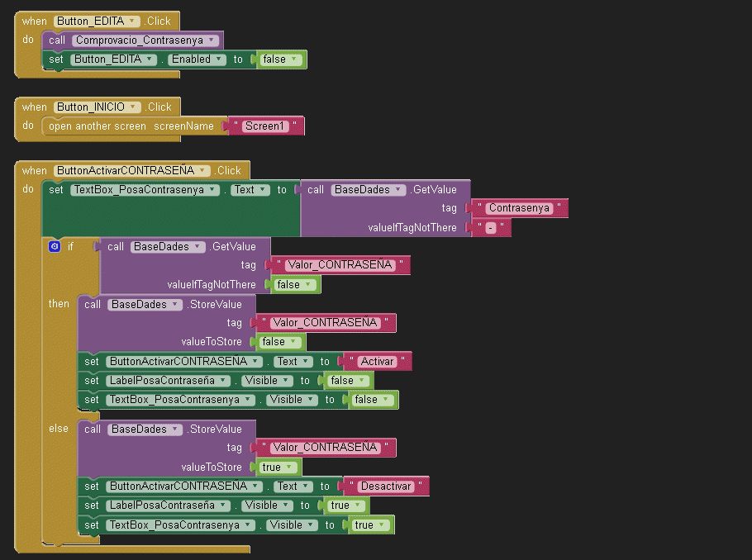Edit the "Contrasenya" tag text string
Image resolution: width=752 pixels, height=560 pixels.
519,208
